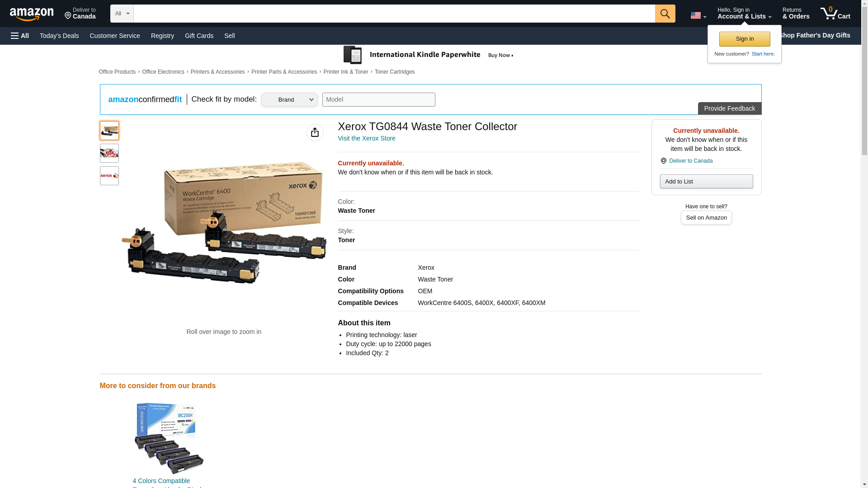868x488 pixels.
Task: Click the yellow Sign in button
Action: 744,39
